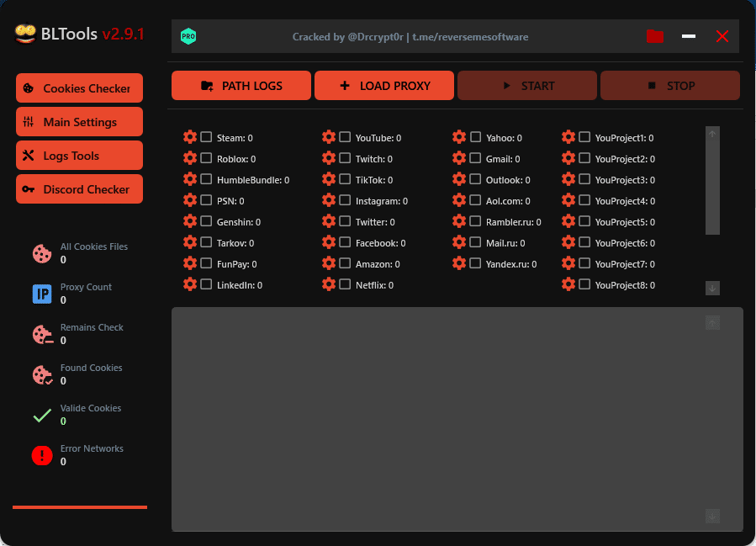Click the scroll-down arrow of the services list
The width and height of the screenshot is (756, 546).
tap(711, 288)
